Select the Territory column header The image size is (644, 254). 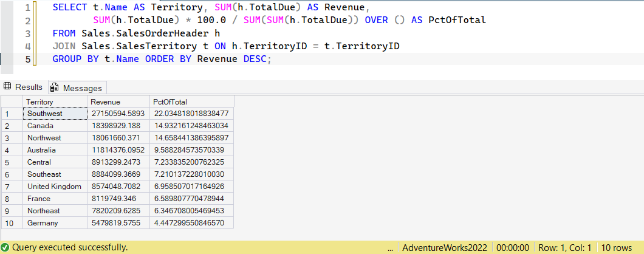point(55,101)
